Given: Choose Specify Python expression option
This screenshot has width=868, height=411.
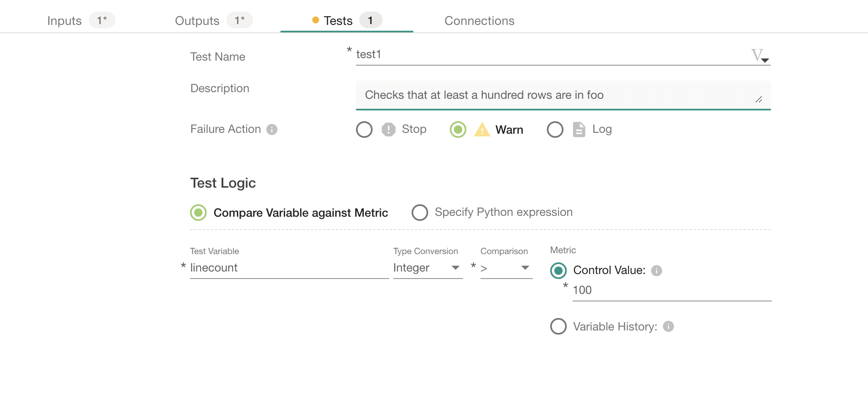Looking at the screenshot, I should 420,213.
